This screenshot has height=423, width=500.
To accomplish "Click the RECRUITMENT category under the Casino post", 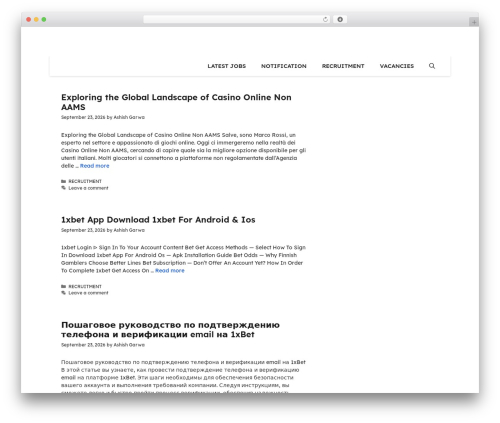I will pos(85,181).
